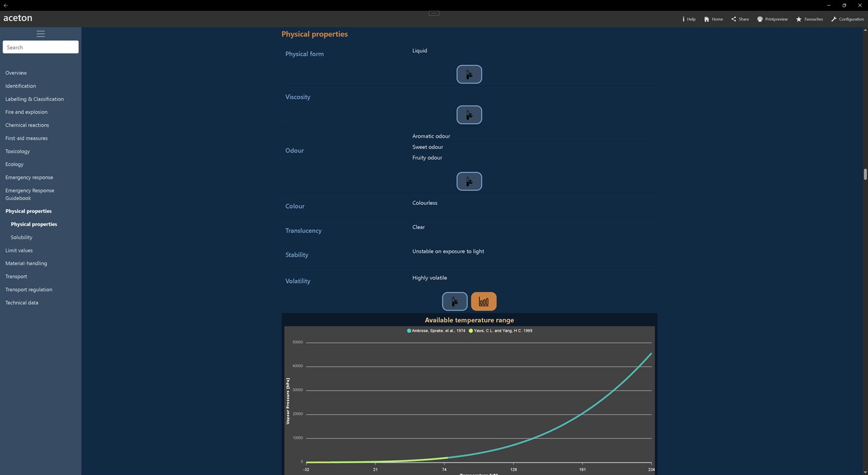
Task: Open Chemical reactions section
Action: coord(27,125)
